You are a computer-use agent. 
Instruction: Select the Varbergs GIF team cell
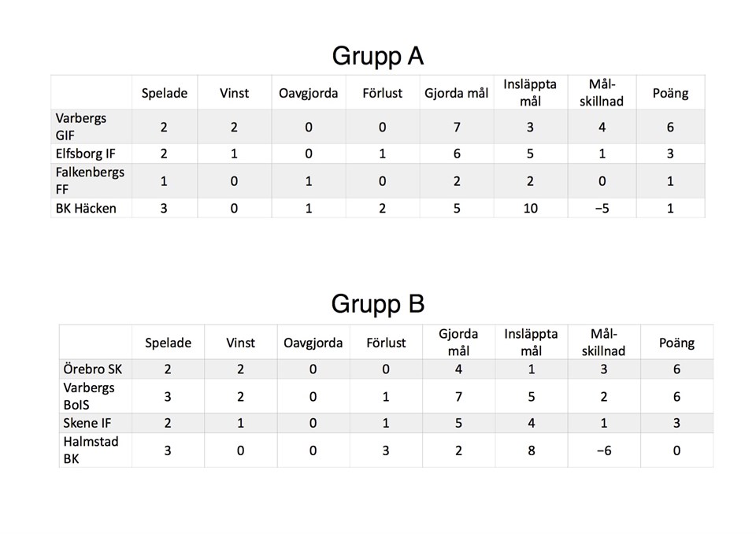pyautogui.click(x=80, y=126)
